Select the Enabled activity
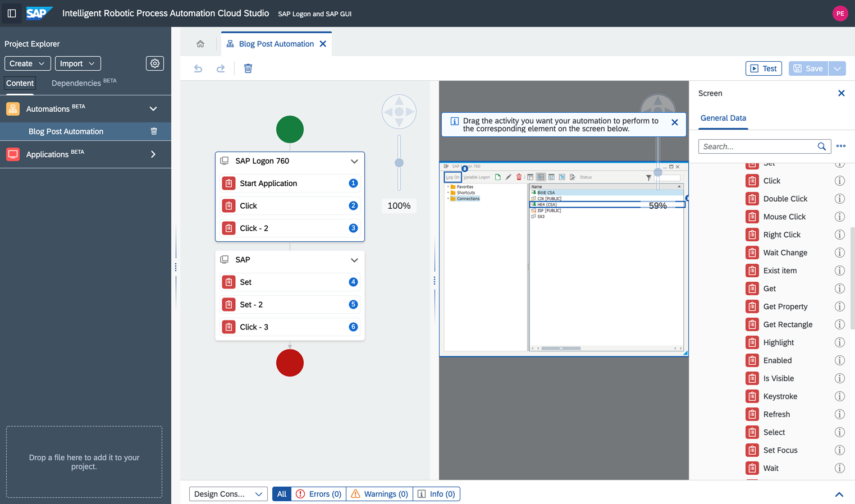Image resolution: width=855 pixels, height=504 pixels. [778, 360]
